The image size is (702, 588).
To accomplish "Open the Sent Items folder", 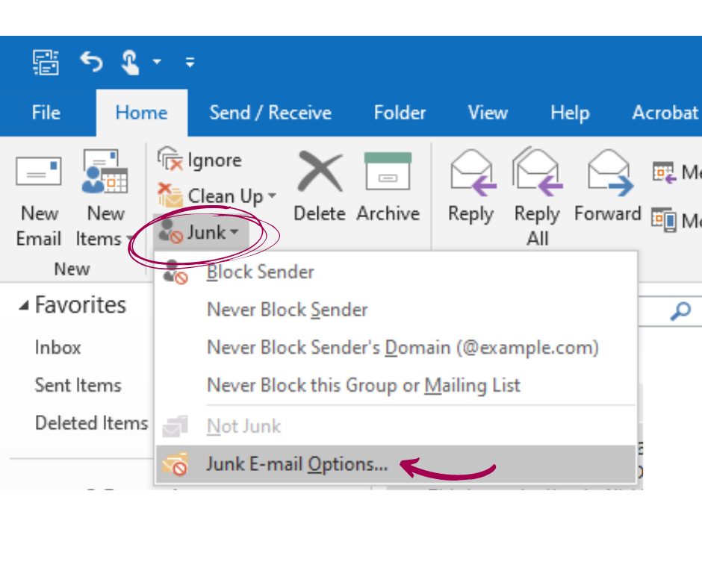I will 78,385.
